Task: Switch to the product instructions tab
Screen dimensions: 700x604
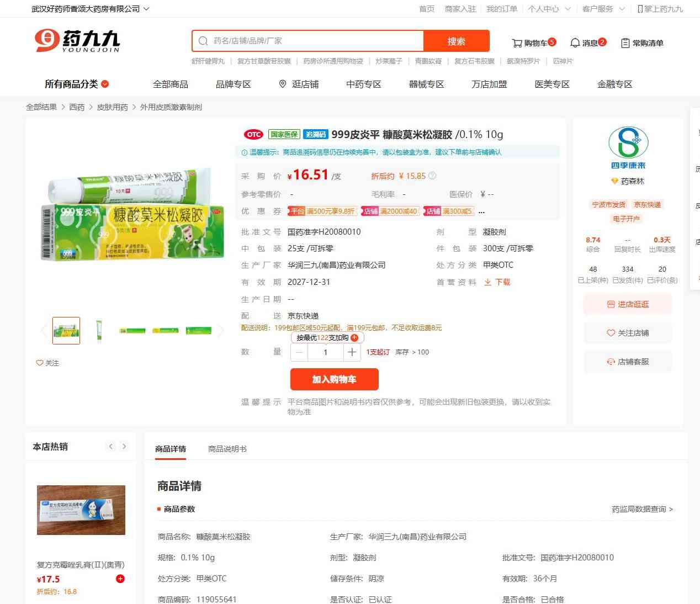Action: [x=227, y=449]
